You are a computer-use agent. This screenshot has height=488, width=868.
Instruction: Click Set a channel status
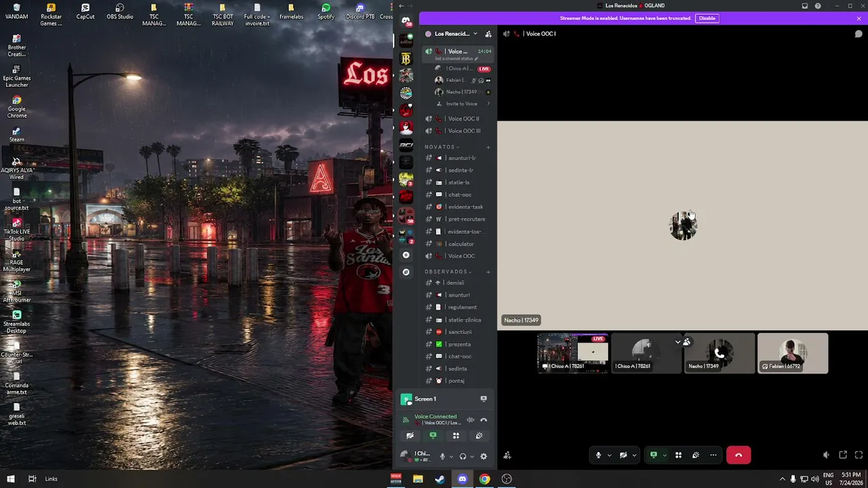456,59
